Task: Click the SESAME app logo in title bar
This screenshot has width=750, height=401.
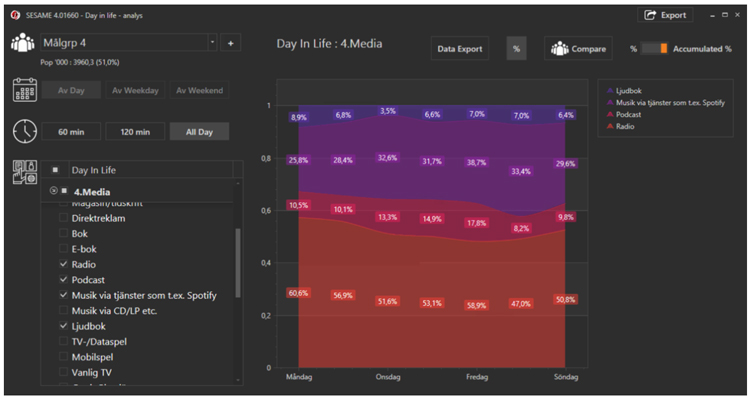Action: 15,14
